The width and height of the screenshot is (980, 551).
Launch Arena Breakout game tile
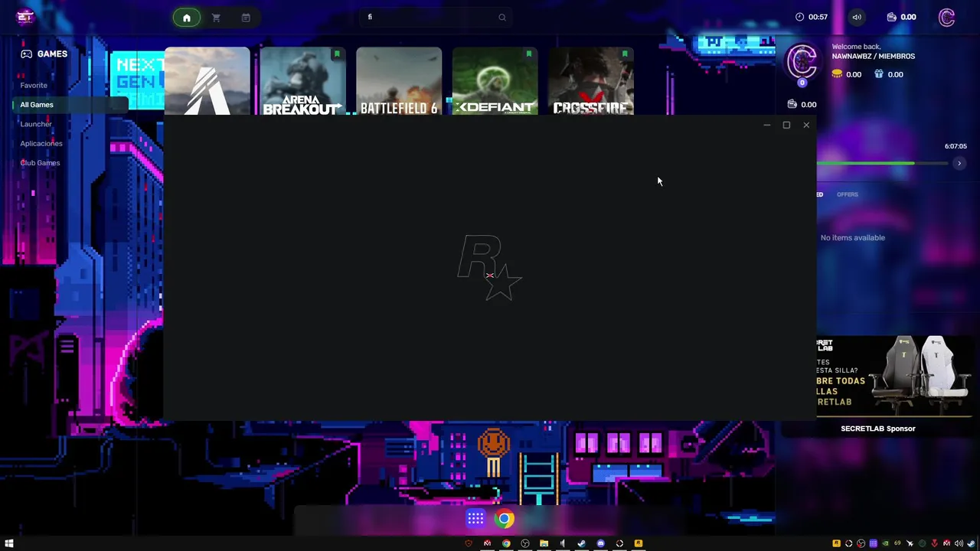coord(302,81)
